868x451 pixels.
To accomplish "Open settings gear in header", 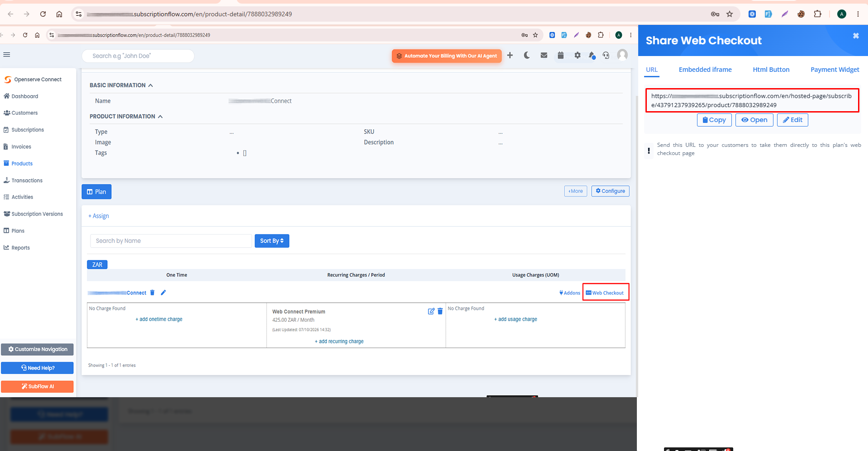I will 578,55.
